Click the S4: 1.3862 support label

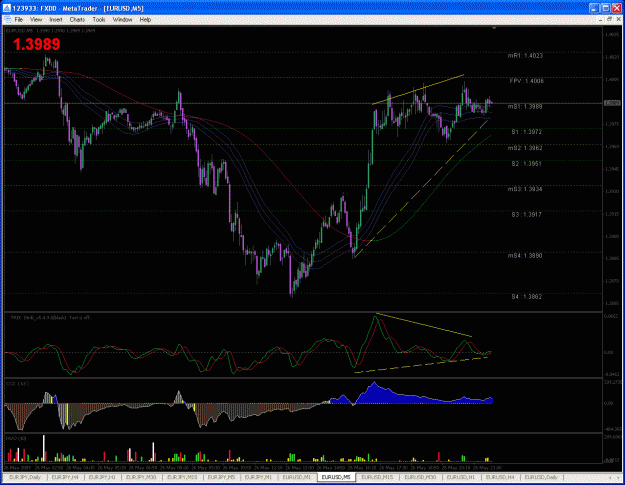point(527,296)
